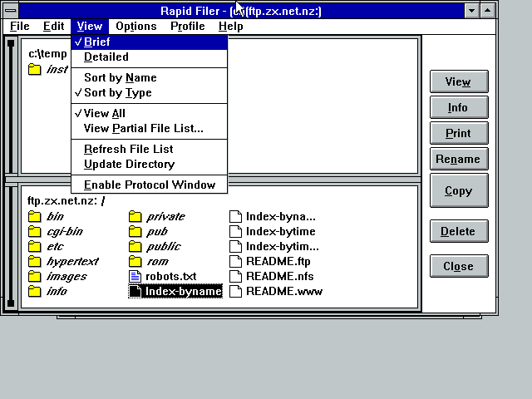The width and height of the screenshot is (532, 399).
Task: Open the Help menu
Action: 231,26
